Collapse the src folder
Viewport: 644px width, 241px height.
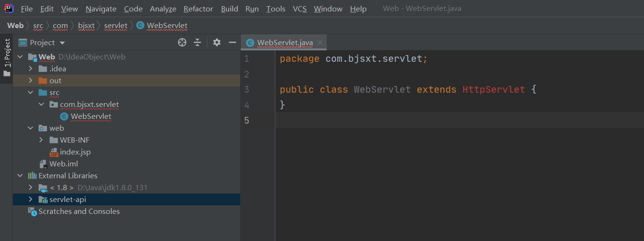coord(31,93)
